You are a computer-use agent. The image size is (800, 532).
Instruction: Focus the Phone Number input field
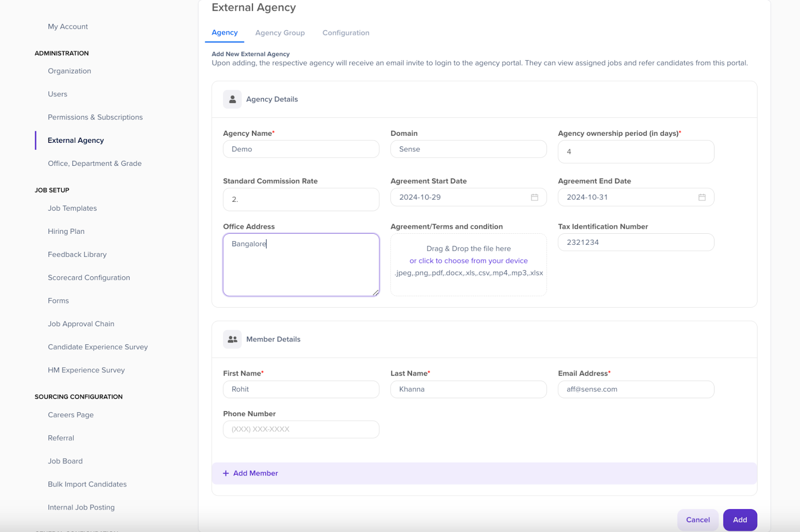point(301,430)
